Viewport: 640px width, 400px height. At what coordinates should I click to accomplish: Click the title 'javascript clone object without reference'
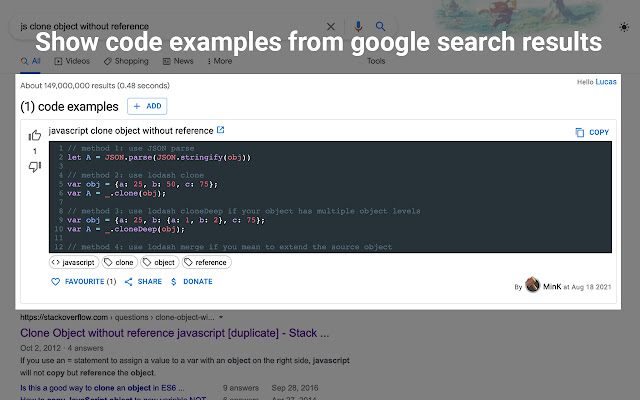[x=131, y=131]
